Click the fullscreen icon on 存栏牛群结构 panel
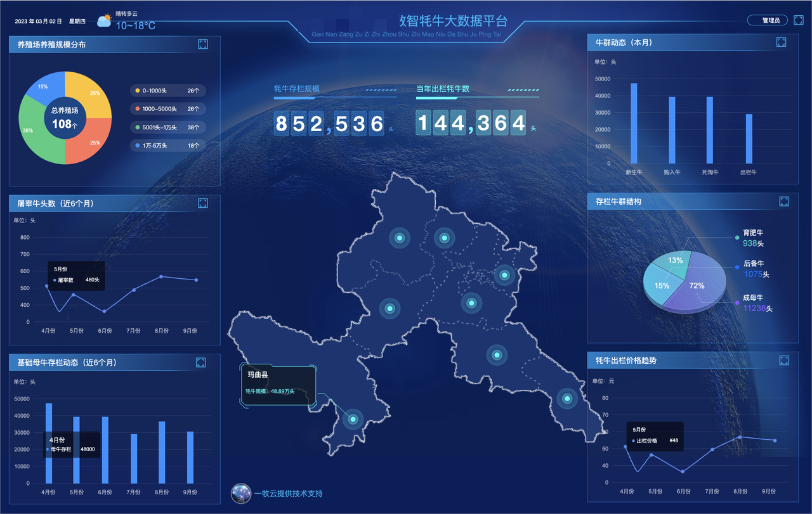The image size is (812, 514). 784,201
